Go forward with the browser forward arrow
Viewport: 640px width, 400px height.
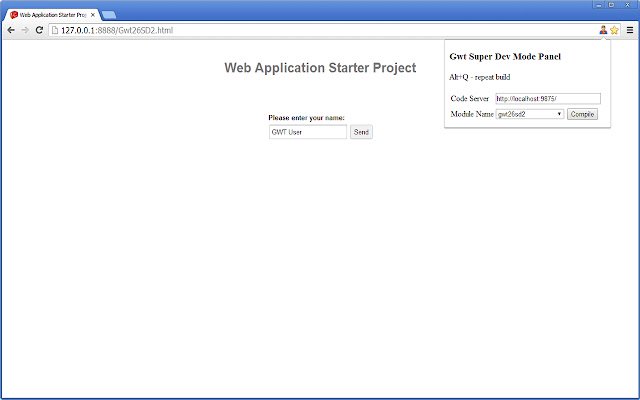pyautogui.click(x=25, y=30)
